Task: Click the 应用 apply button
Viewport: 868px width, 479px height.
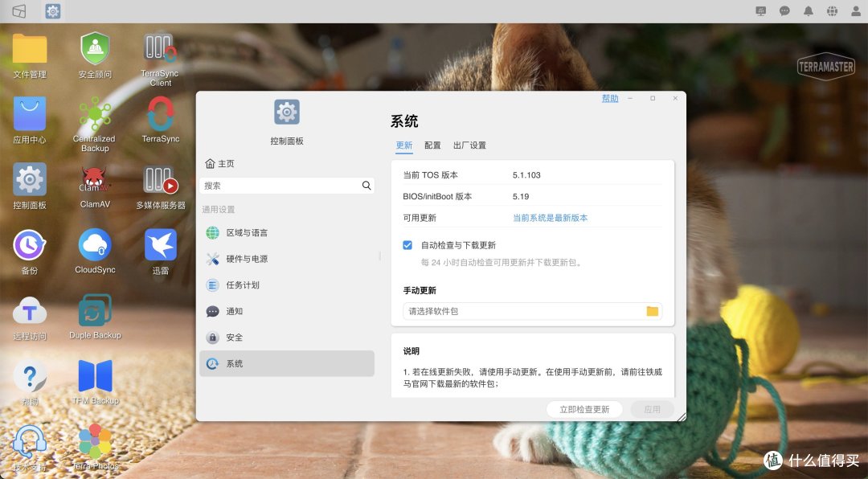Action: tap(652, 409)
